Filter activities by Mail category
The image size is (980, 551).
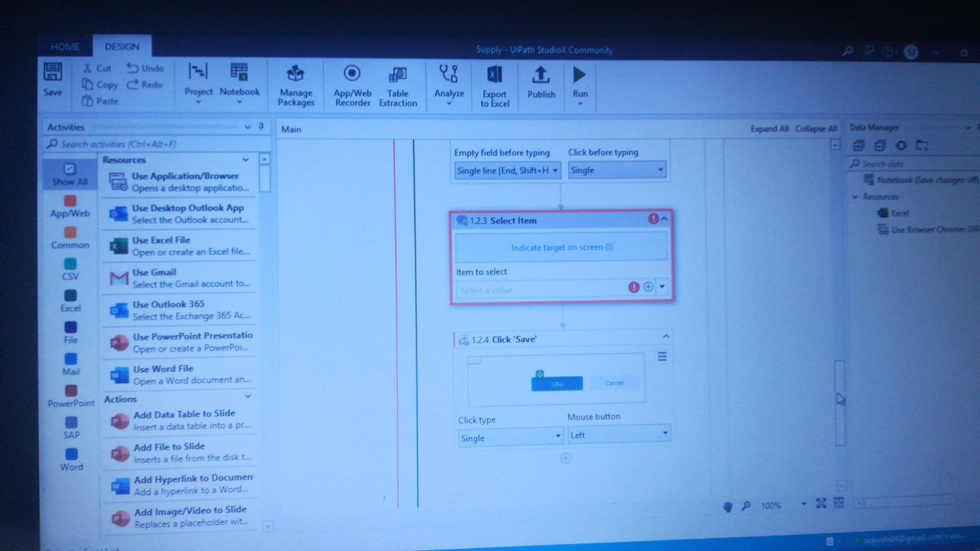[x=70, y=364]
